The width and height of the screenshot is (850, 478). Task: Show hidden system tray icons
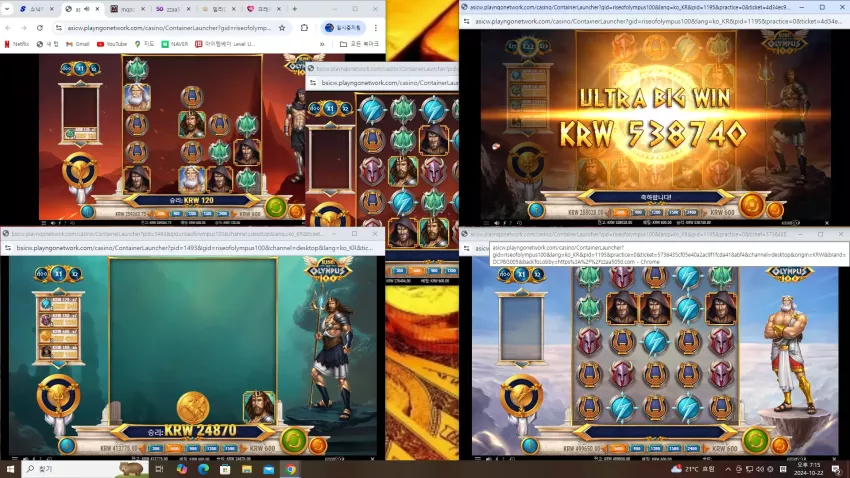[727, 469]
